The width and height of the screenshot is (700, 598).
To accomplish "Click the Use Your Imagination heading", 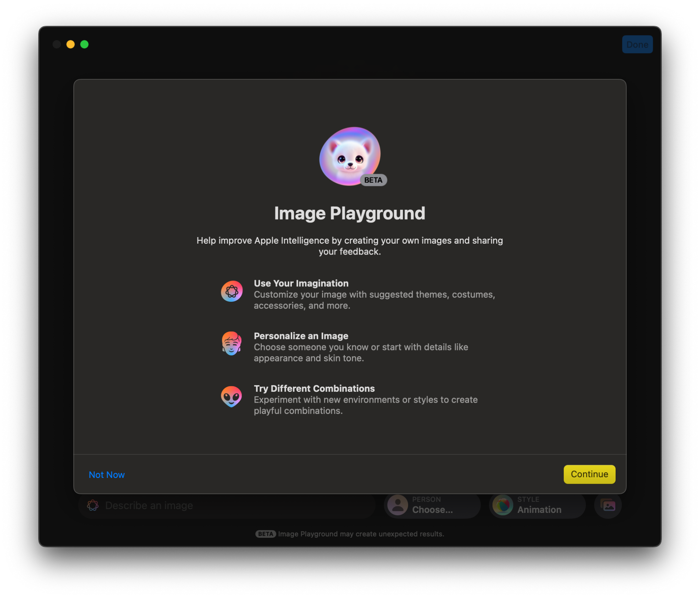I will (x=301, y=283).
